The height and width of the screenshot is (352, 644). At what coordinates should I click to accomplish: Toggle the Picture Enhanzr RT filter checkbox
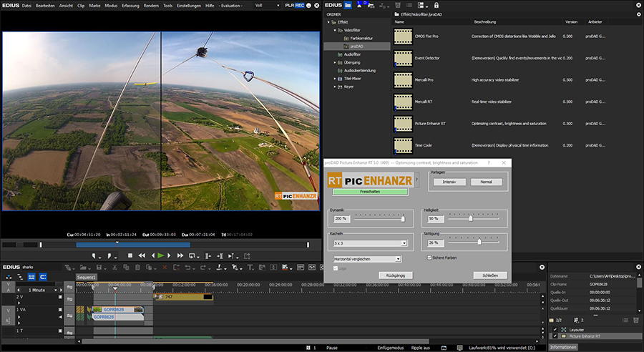click(555, 336)
